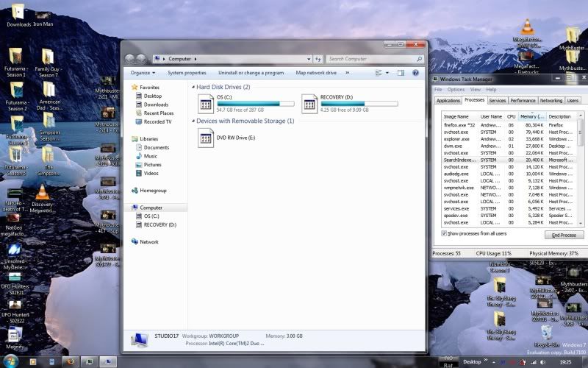Select the DVD RW Drive (E:) icon

coord(206,138)
